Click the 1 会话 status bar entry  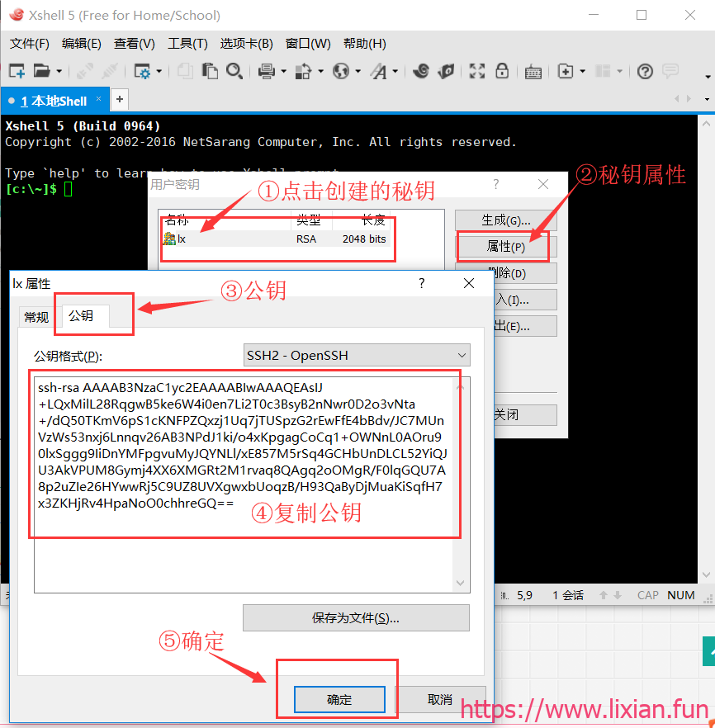tap(568, 595)
